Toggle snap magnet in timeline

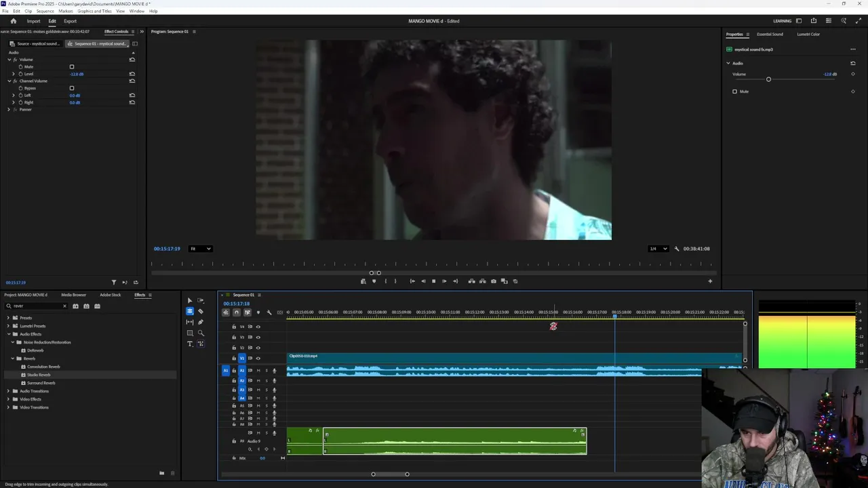237,312
